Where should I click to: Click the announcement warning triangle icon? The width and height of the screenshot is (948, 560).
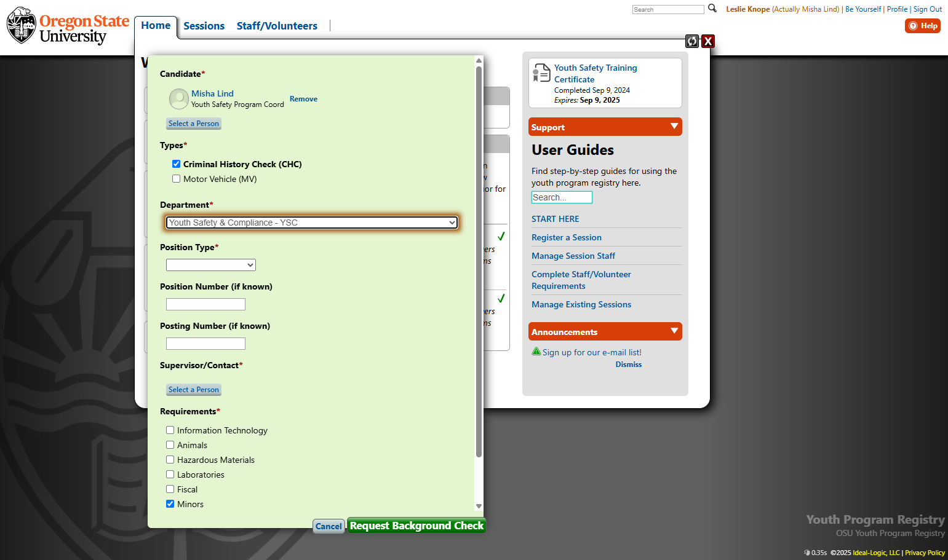(536, 352)
